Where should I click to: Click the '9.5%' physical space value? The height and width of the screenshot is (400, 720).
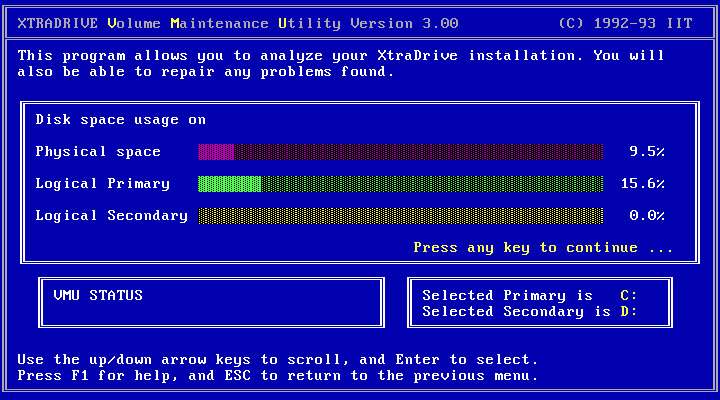coord(647,152)
